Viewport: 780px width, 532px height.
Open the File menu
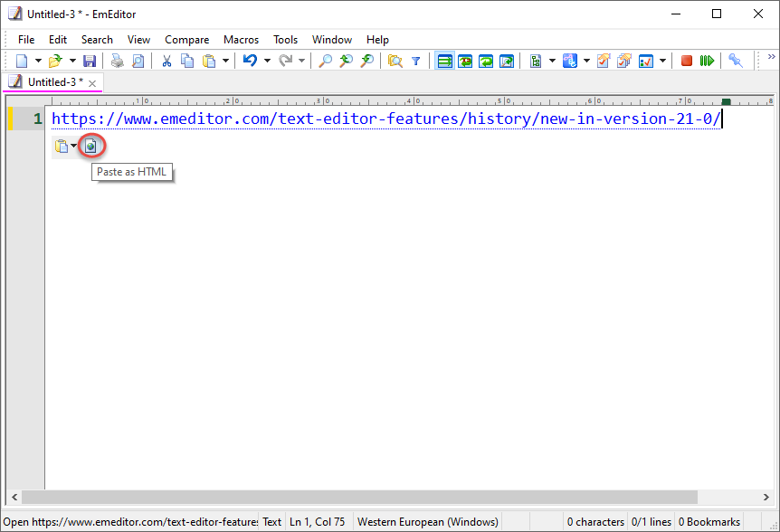point(26,40)
